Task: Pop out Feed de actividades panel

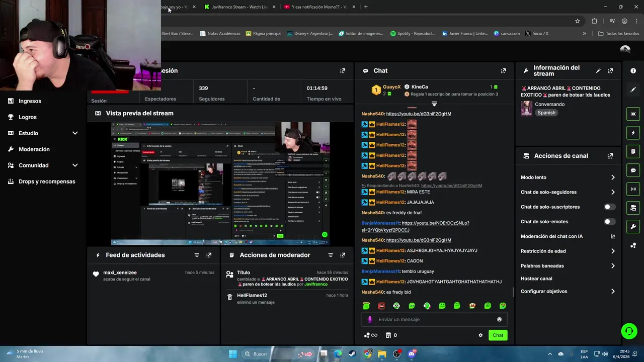Action: 209,255
